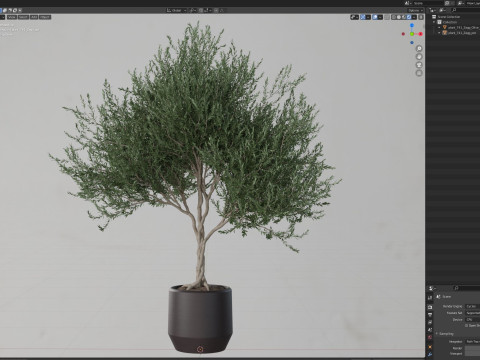Viewport: 480px width, 360px height.
Task: Click the negative Z axis gizmo dot
Action: (x=412, y=43)
